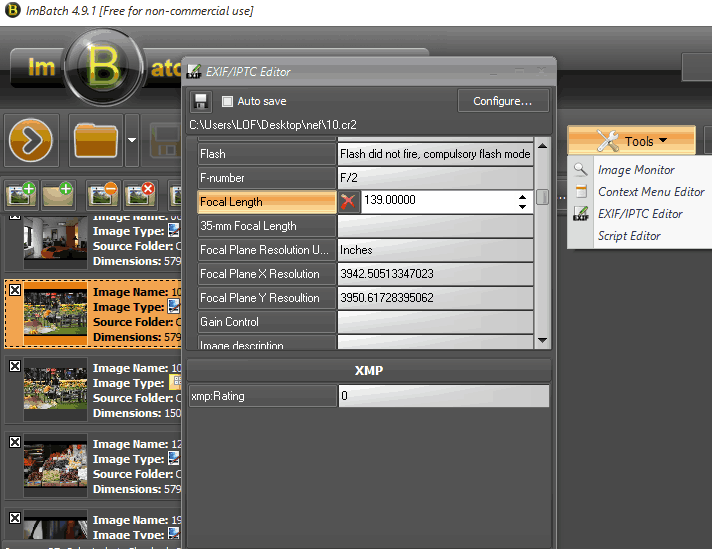Image resolution: width=712 pixels, height=549 pixels.
Task: Click Remove image icon with orange minus
Action: [104, 195]
